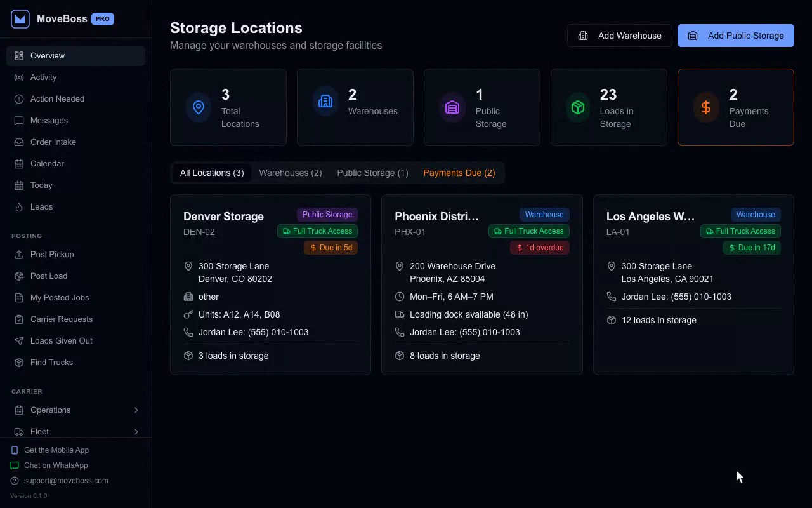Image resolution: width=812 pixels, height=508 pixels.
Task: Open Chat on WhatsApp link
Action: (49, 465)
